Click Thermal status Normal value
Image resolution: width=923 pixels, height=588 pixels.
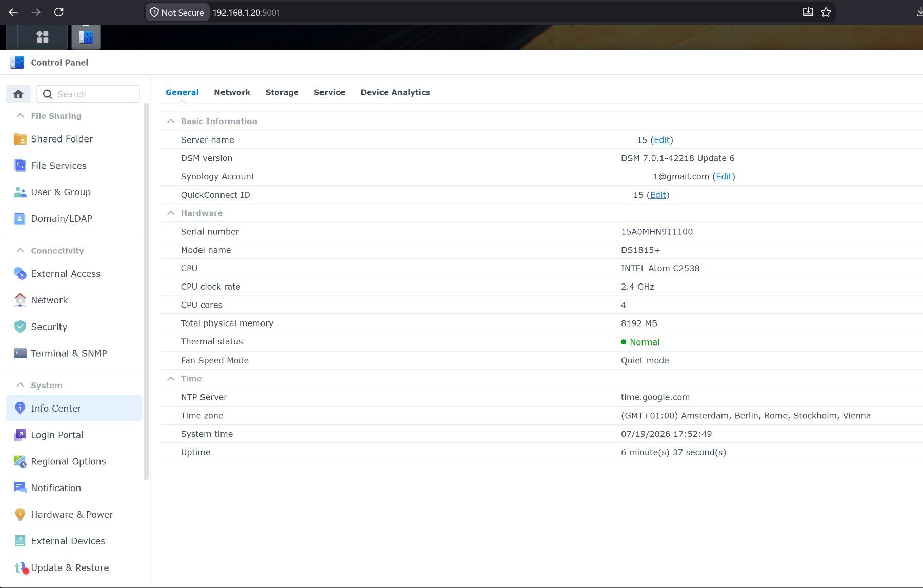click(640, 342)
